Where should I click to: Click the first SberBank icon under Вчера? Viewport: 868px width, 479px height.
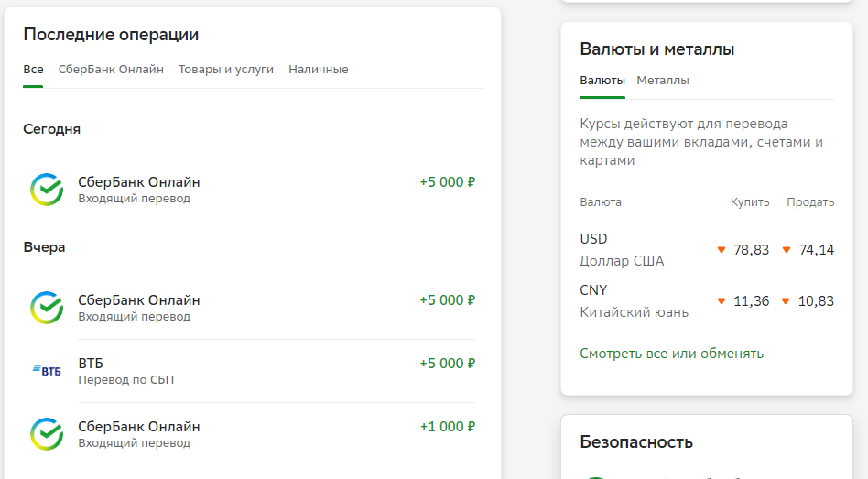coord(47,308)
